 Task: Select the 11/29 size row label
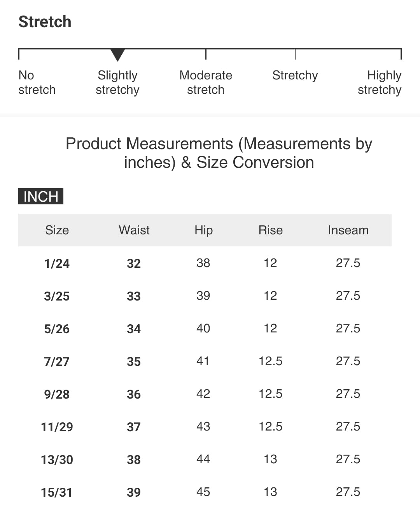click(x=57, y=427)
